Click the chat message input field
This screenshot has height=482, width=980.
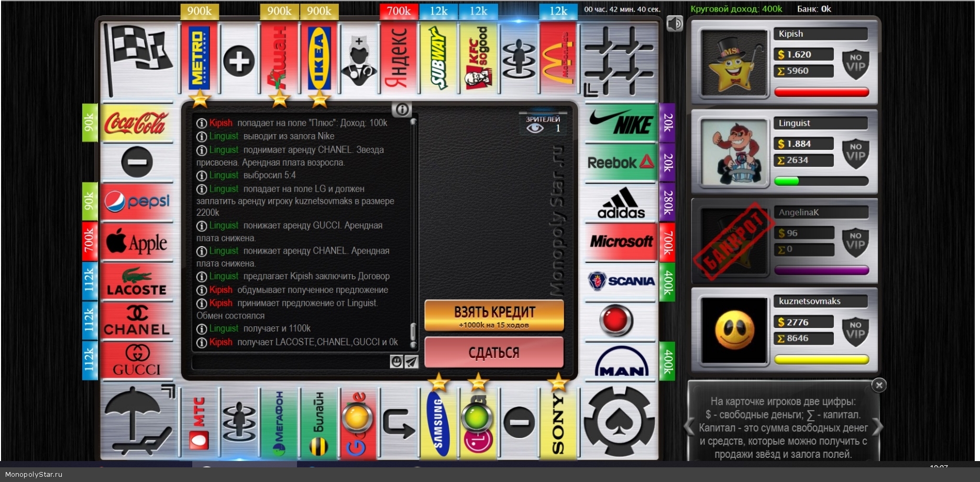[291, 361]
